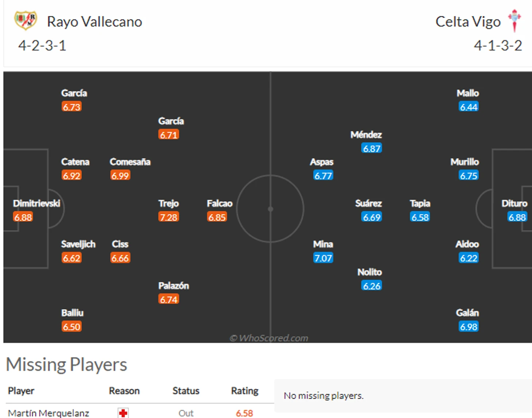Viewport: 532px width, 418px height.
Task: Click the Celta Vigo club crest
Action: click(515, 20)
